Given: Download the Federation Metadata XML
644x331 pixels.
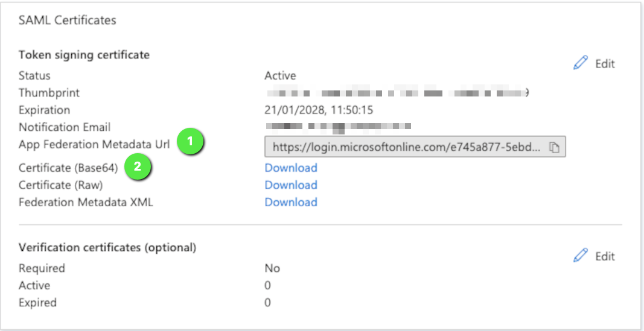Looking at the screenshot, I should 291,202.
